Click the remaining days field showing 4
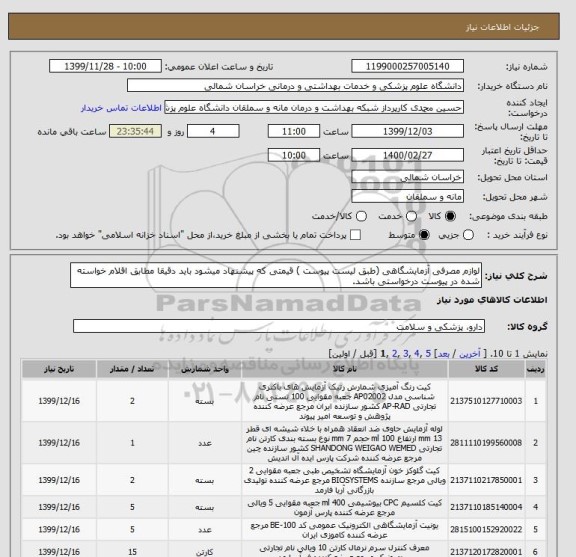Viewport: 576px width, 557px height. (213, 131)
